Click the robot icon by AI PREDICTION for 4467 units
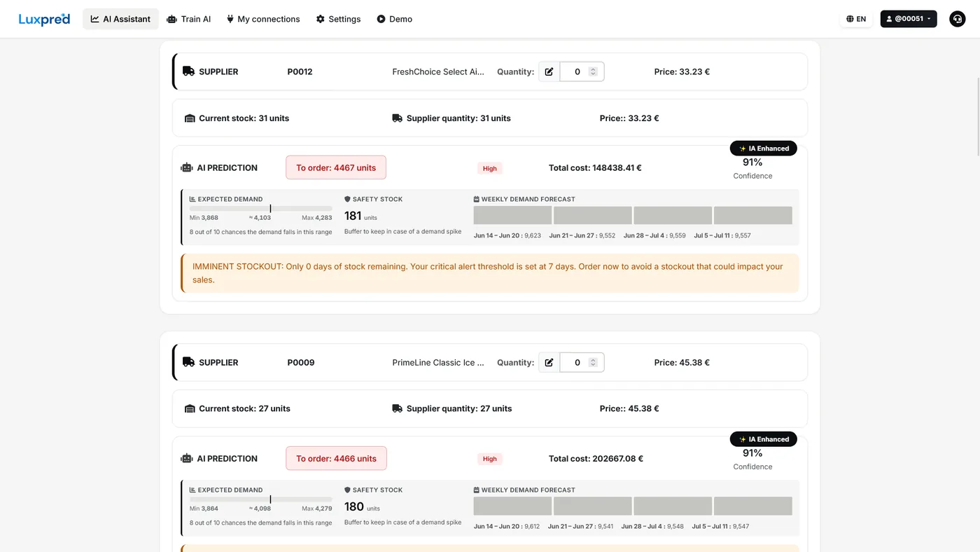 [x=187, y=168]
